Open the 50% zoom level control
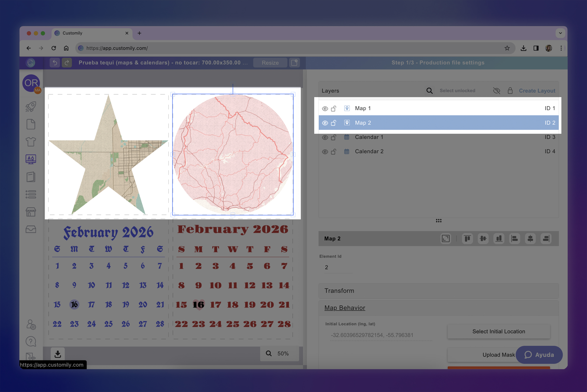Viewport: 587px width, 392px height. pyautogui.click(x=283, y=353)
